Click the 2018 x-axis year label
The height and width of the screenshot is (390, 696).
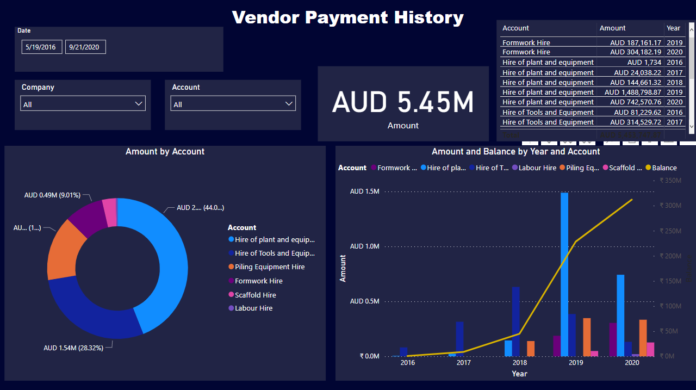tap(520, 362)
